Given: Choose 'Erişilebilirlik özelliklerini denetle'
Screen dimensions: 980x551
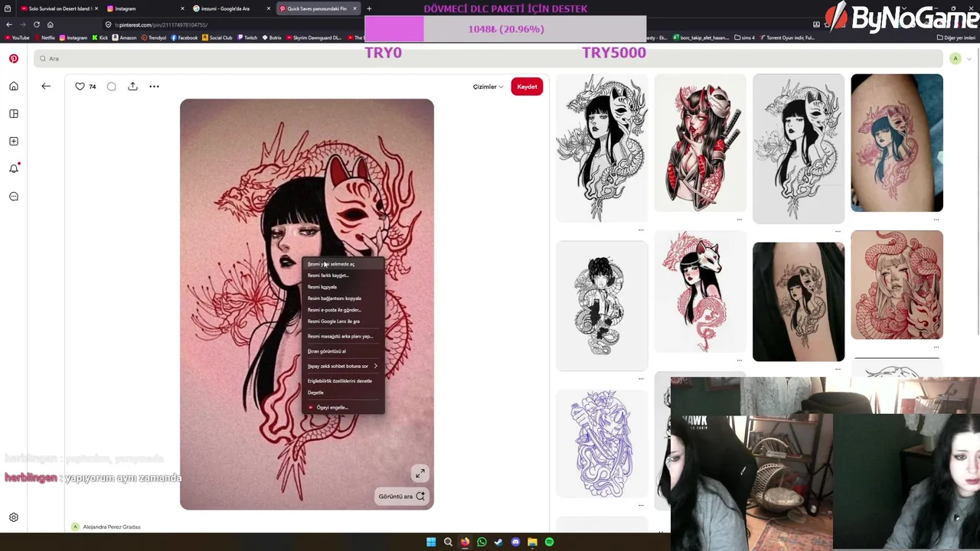Looking at the screenshot, I should pyautogui.click(x=342, y=381).
